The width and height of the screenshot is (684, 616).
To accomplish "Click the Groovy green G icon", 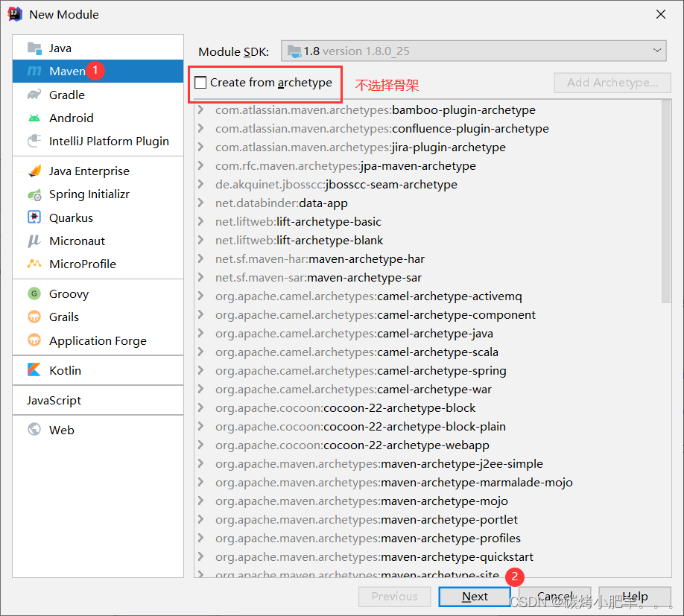I will pyautogui.click(x=34, y=293).
